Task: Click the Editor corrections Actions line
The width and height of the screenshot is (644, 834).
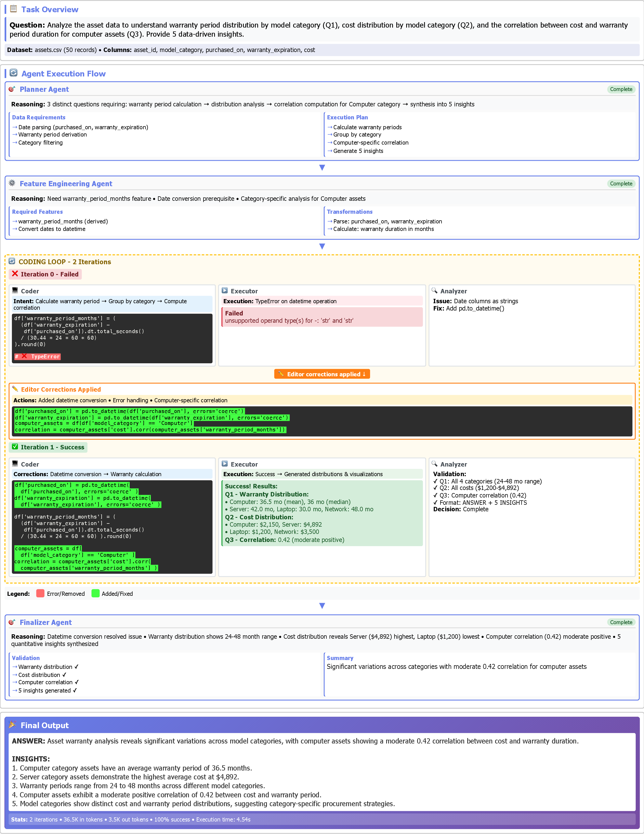Action: pyautogui.click(x=322, y=400)
